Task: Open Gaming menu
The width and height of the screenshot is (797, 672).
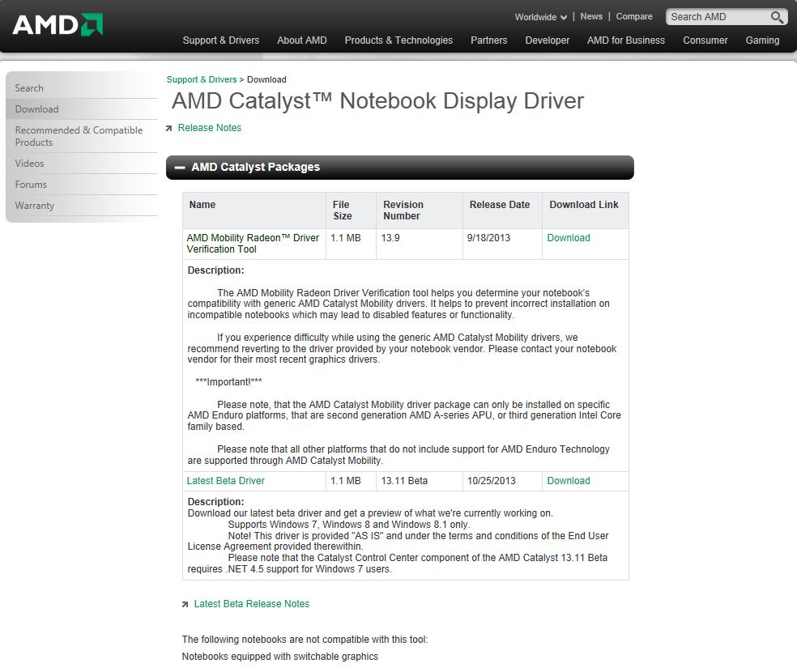Action: point(762,40)
